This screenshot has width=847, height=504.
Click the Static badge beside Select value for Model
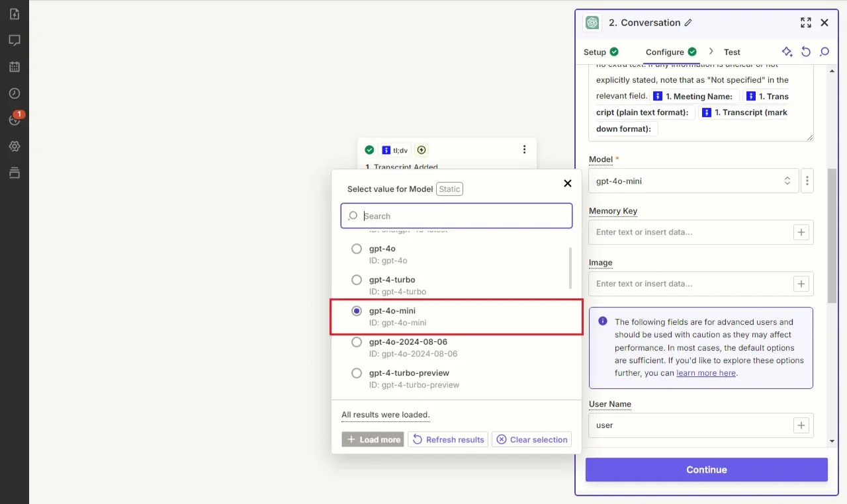[x=449, y=189]
